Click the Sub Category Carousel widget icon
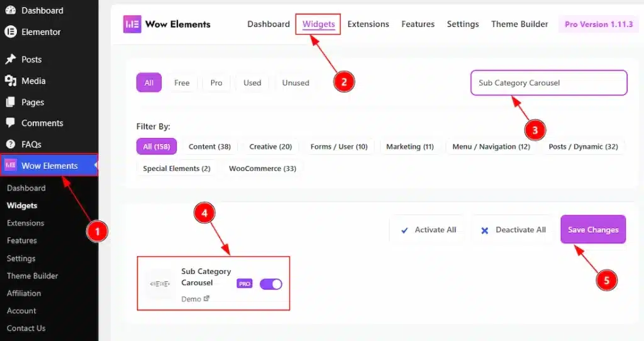This screenshot has height=341, width=644. coord(160,284)
